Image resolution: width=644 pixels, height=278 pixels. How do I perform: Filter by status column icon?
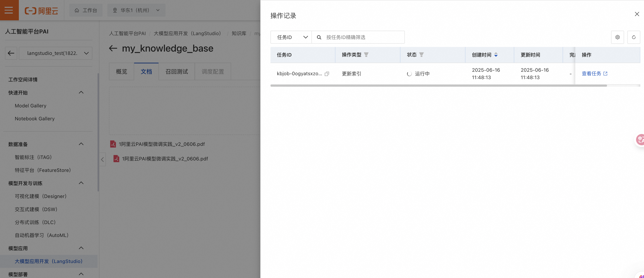[x=421, y=55]
